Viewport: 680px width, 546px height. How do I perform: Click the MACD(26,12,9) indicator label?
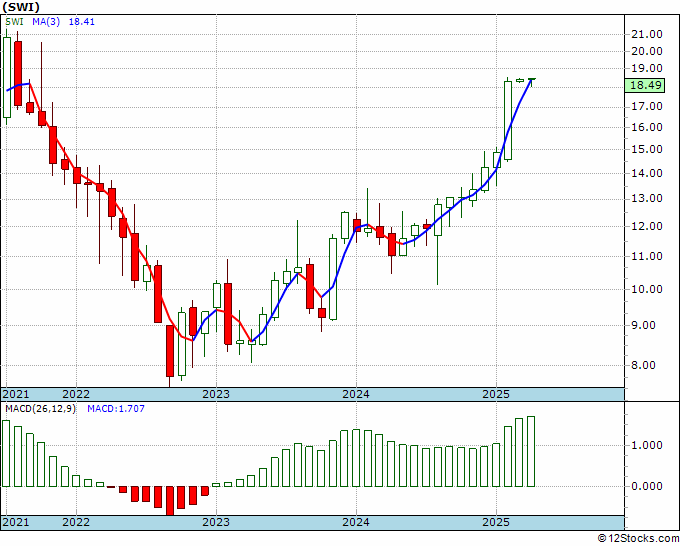click(40, 409)
